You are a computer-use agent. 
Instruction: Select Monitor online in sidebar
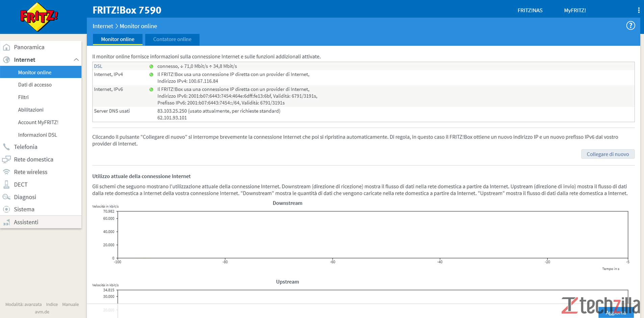(41, 72)
